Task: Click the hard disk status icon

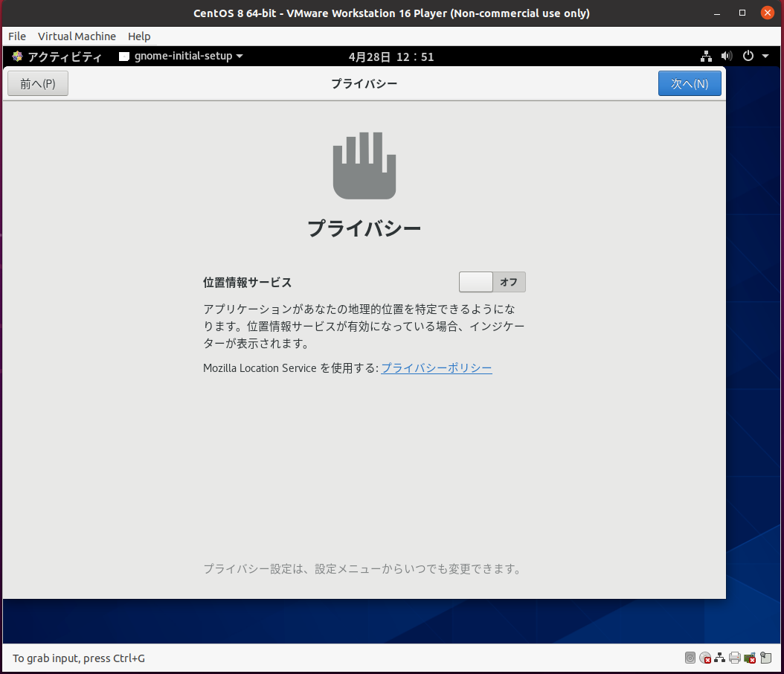Action: pyautogui.click(x=690, y=658)
